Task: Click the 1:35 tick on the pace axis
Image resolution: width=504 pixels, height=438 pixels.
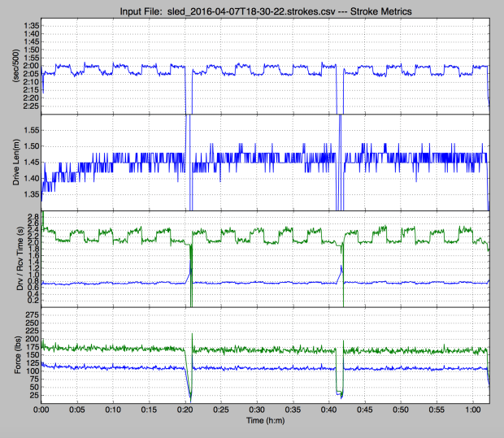Action: [x=31, y=26]
